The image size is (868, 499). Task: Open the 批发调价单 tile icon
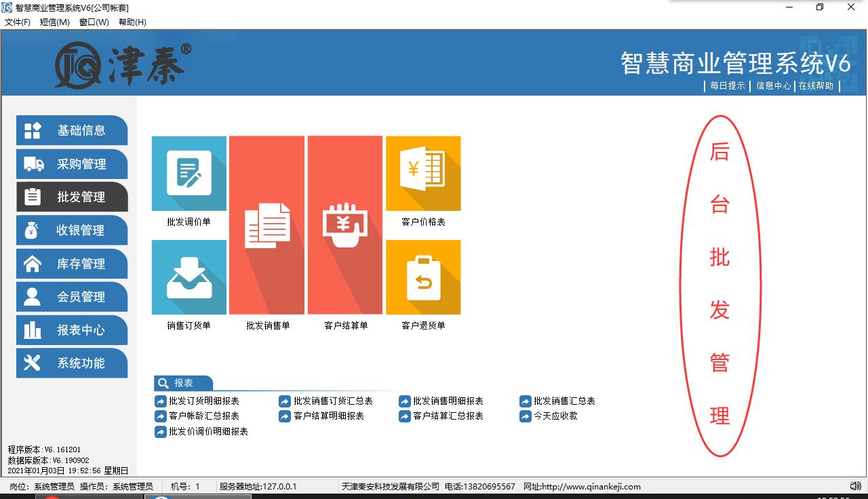click(x=189, y=174)
